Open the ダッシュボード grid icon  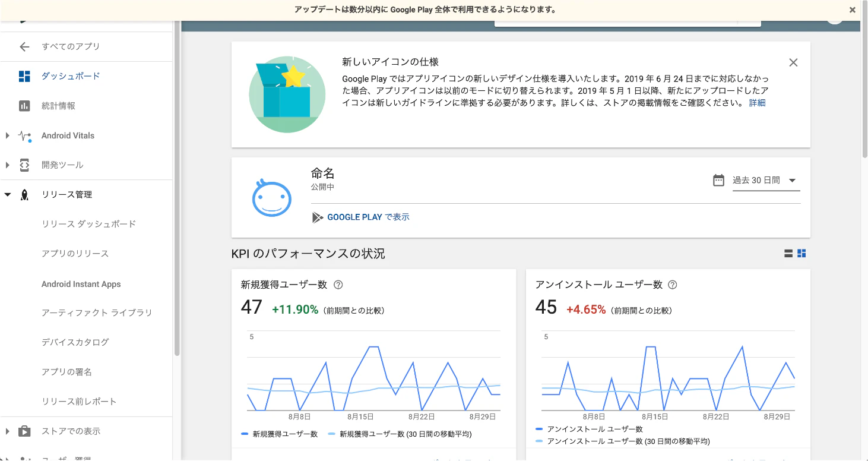tap(24, 76)
